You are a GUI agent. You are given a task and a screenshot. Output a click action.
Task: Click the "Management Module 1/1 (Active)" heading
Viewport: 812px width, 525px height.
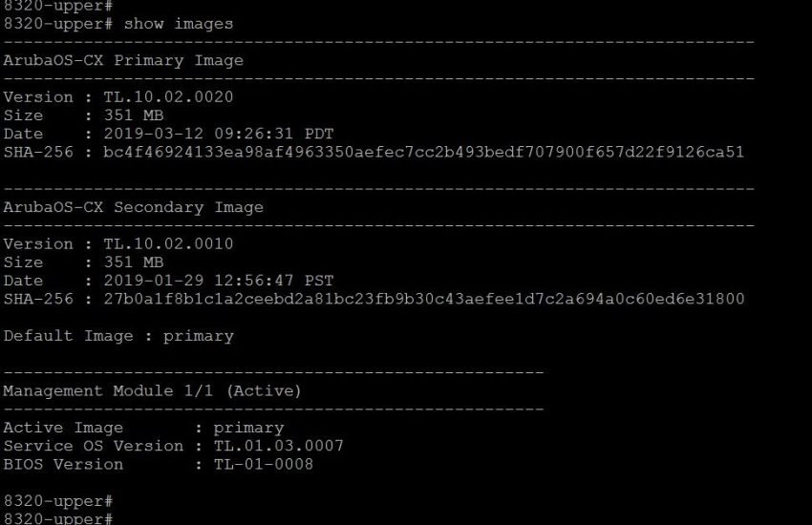[x=153, y=390]
